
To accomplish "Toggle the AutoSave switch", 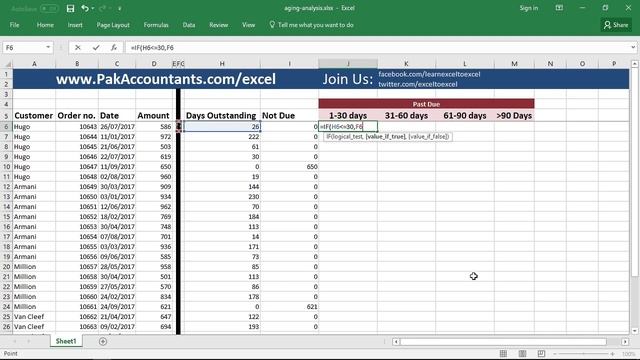I will [49, 8].
